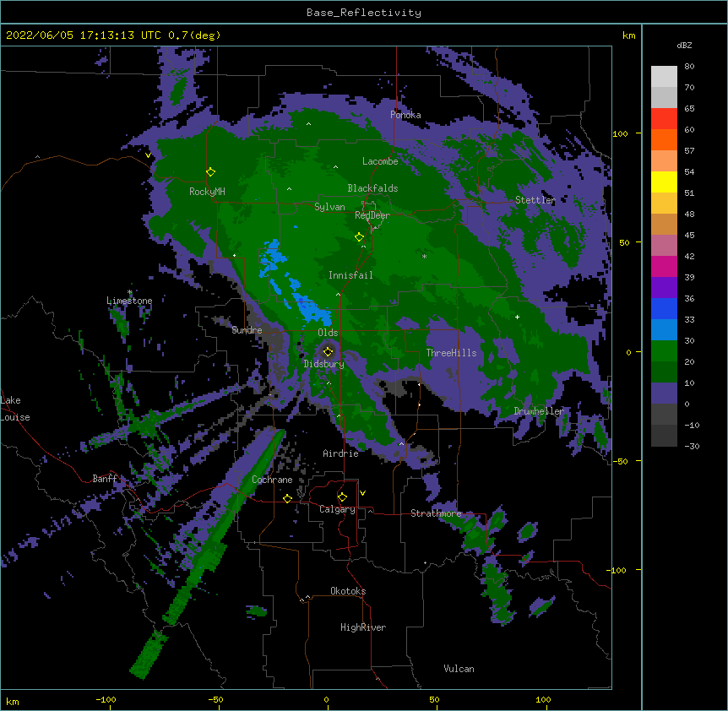
Task: Click the Didsbury town label
Action: coord(323,364)
